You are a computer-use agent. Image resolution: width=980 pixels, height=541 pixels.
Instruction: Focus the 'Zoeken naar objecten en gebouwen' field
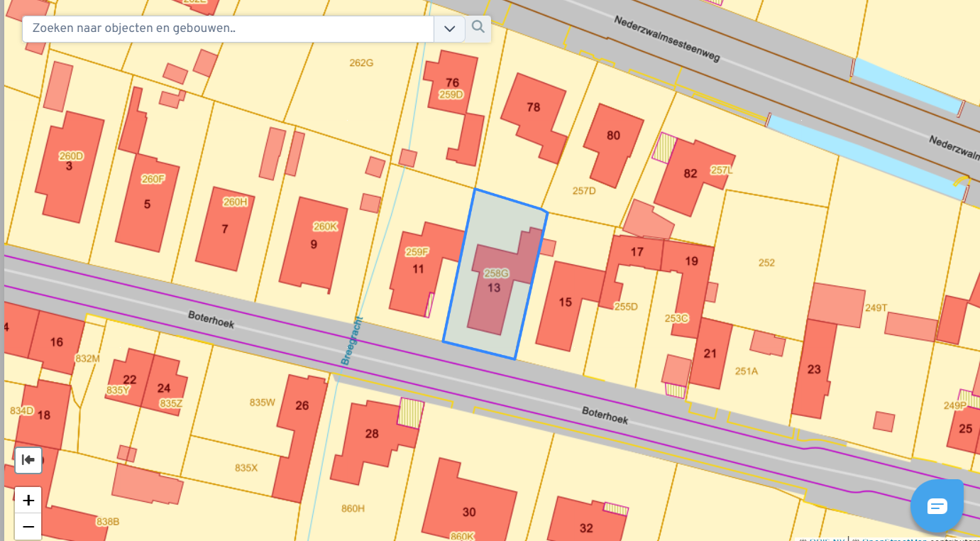(x=229, y=29)
